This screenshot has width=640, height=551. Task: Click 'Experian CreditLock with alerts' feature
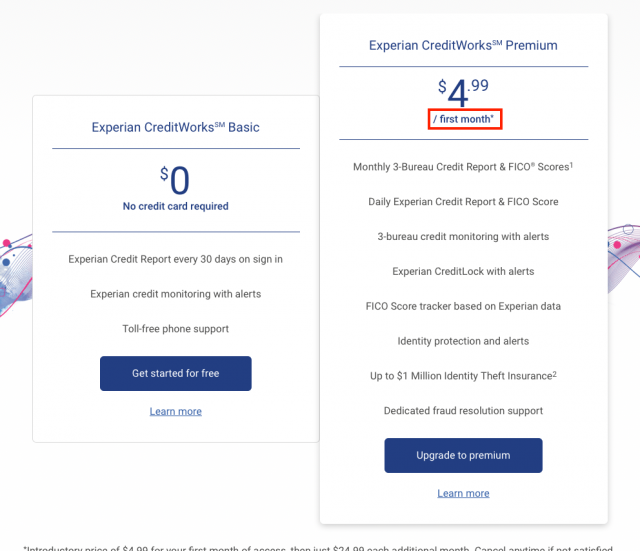click(x=463, y=271)
